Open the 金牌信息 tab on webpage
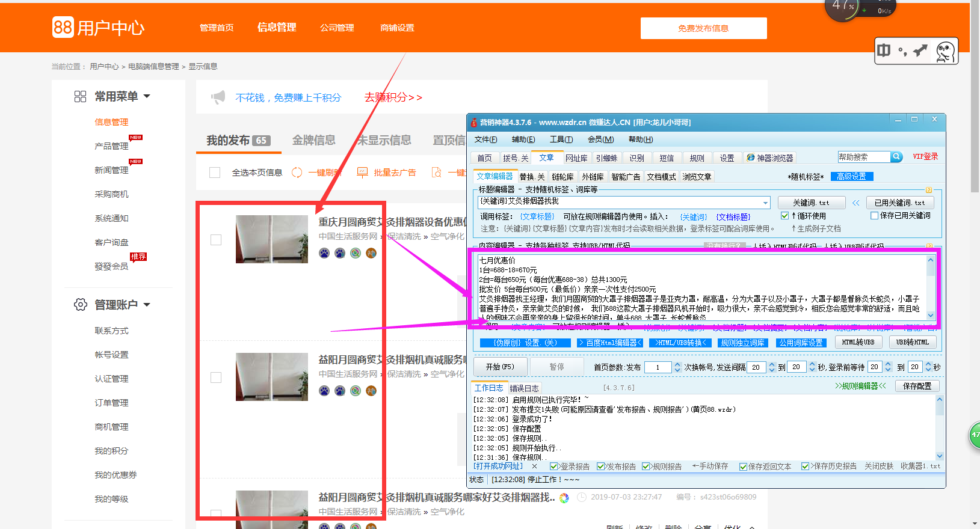Viewport: 980px width, 529px height. (313, 140)
